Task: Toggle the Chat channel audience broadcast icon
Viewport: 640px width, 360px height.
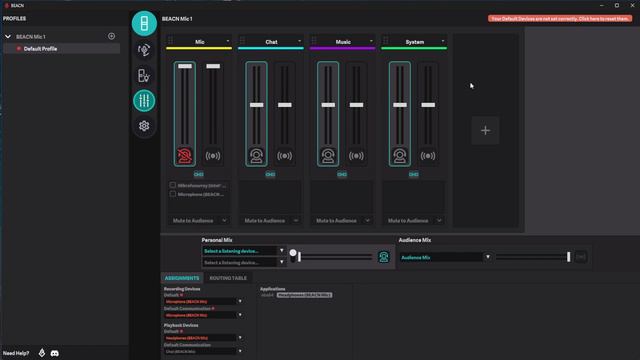Action: (284, 156)
